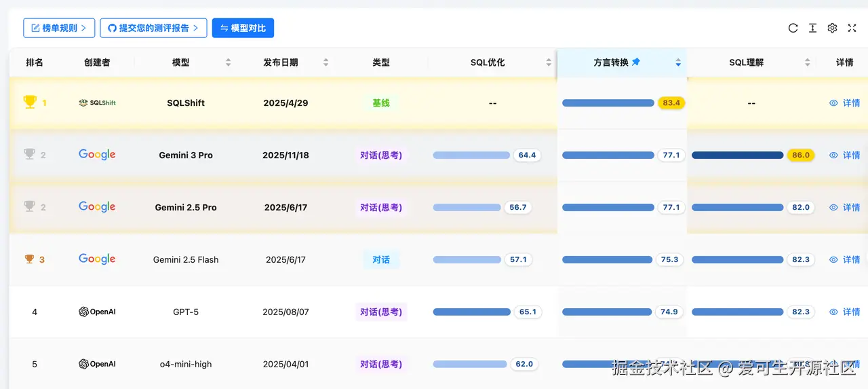Select the 方言转换 column header

(610, 62)
